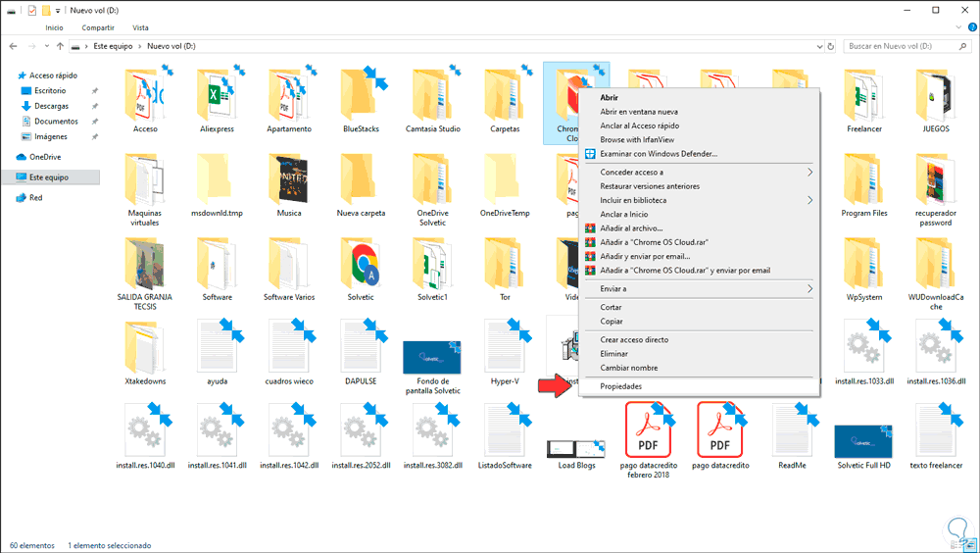Choose Añadir al archivo...
Screen dimensions: 980x553
(x=631, y=228)
